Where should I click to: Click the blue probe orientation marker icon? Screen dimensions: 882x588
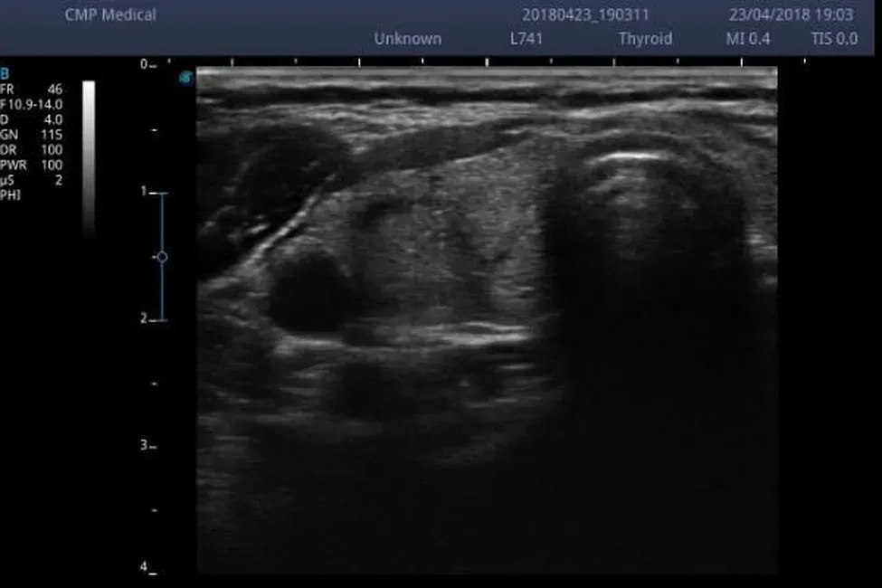pos(186,79)
